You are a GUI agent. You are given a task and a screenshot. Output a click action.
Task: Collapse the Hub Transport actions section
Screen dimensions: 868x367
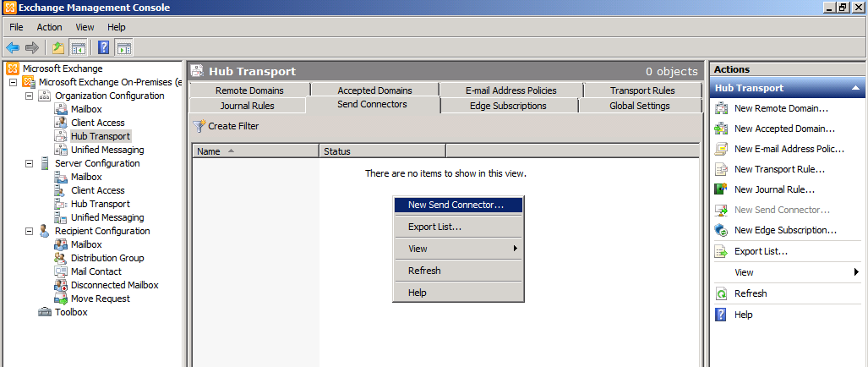[855, 88]
